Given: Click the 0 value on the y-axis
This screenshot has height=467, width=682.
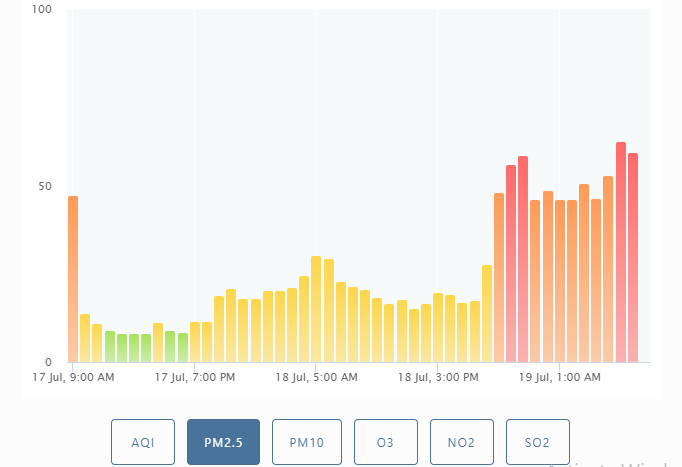Looking at the screenshot, I should click(x=48, y=362).
